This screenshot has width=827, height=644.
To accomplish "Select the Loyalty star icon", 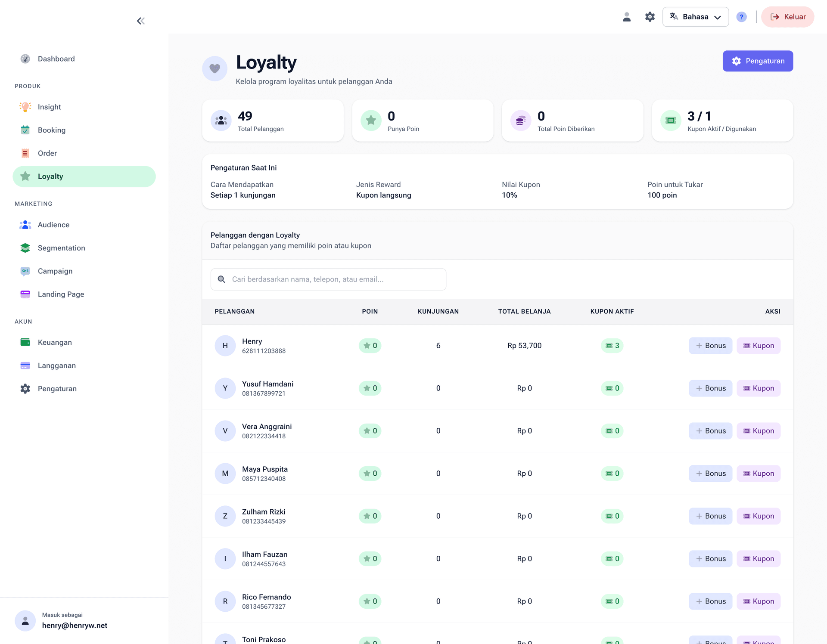I will tap(25, 176).
